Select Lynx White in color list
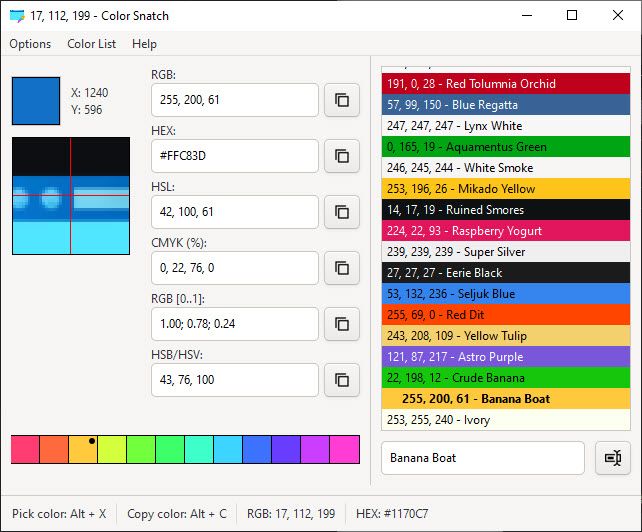The height and width of the screenshot is (532, 642). [x=506, y=126]
